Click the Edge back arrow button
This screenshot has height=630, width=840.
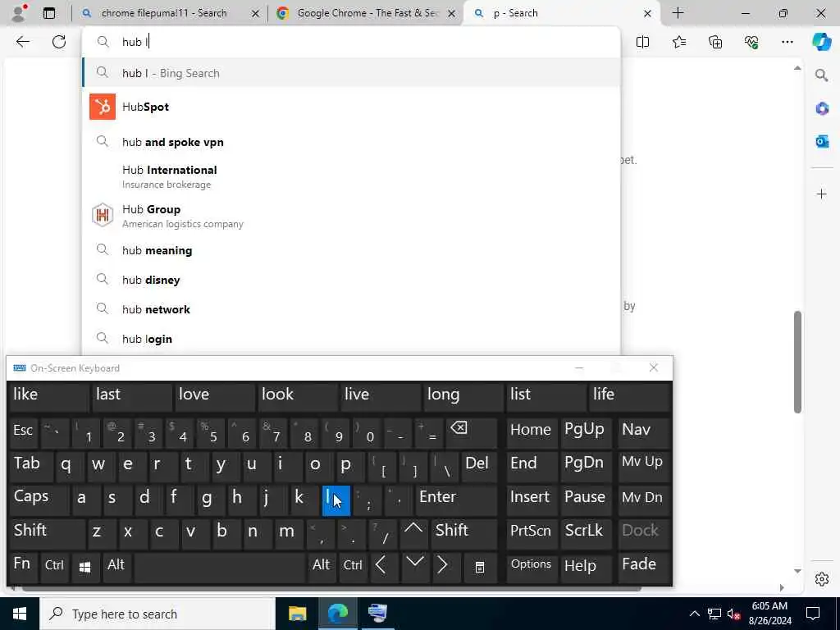(x=22, y=42)
